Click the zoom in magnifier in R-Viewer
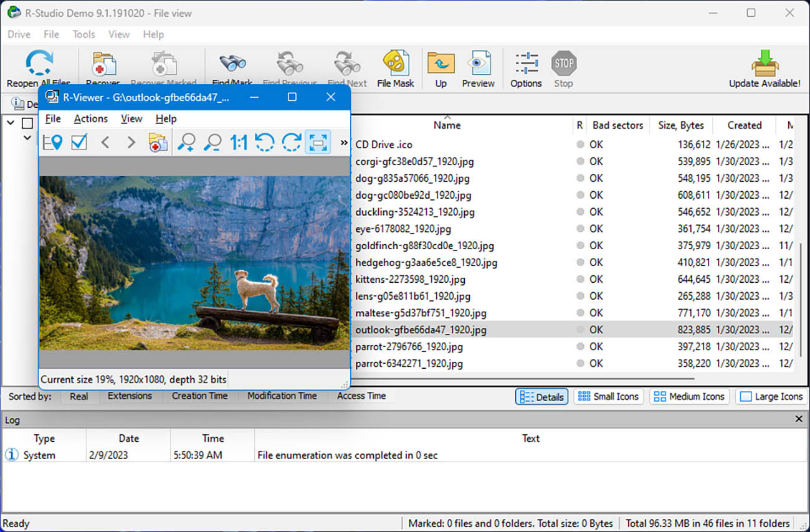The image size is (810, 532). pyautogui.click(x=186, y=143)
